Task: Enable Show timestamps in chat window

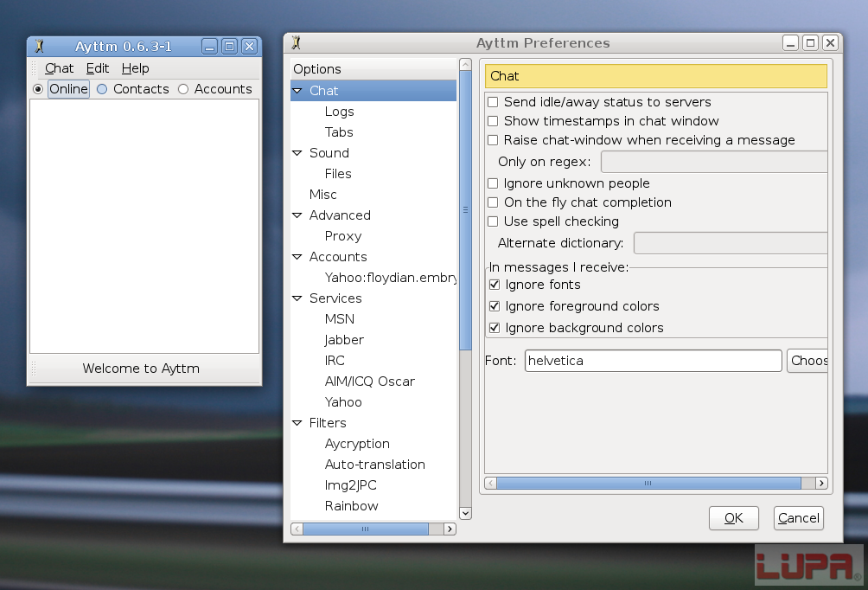Action: (493, 121)
